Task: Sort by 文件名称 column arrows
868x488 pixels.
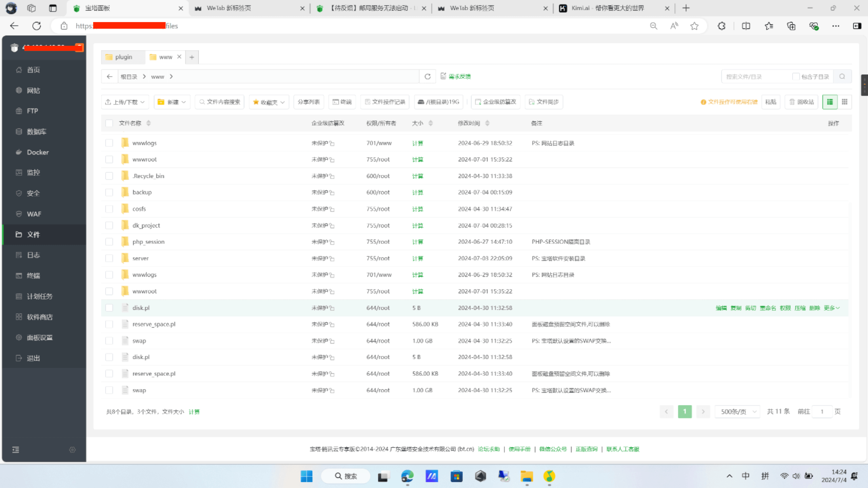Action: click(x=148, y=123)
